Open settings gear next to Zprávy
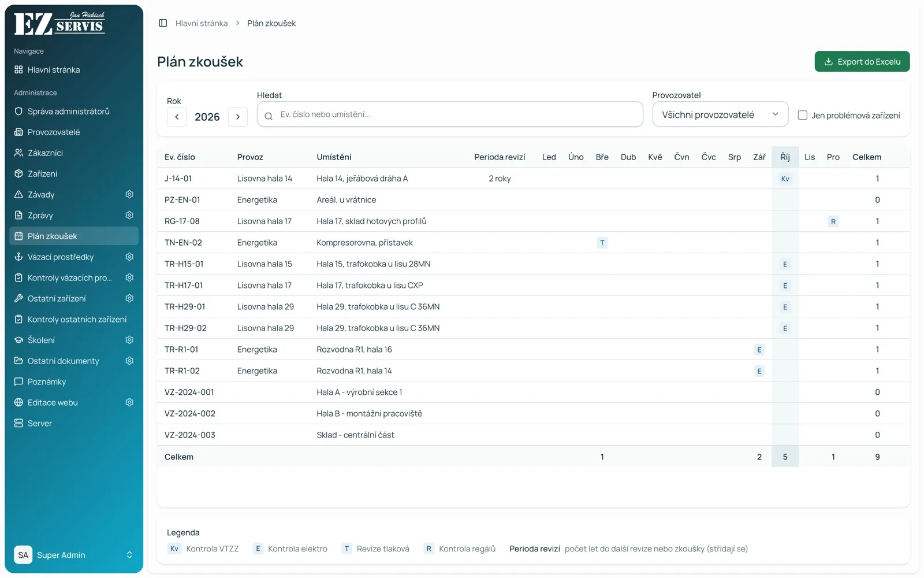The height and width of the screenshot is (578, 924). (x=129, y=215)
